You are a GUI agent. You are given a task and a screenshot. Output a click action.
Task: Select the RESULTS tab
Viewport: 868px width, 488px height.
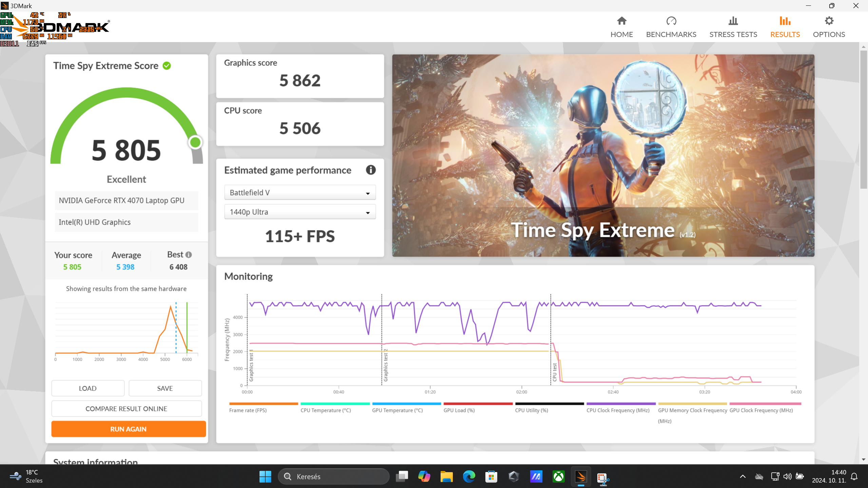pos(785,27)
